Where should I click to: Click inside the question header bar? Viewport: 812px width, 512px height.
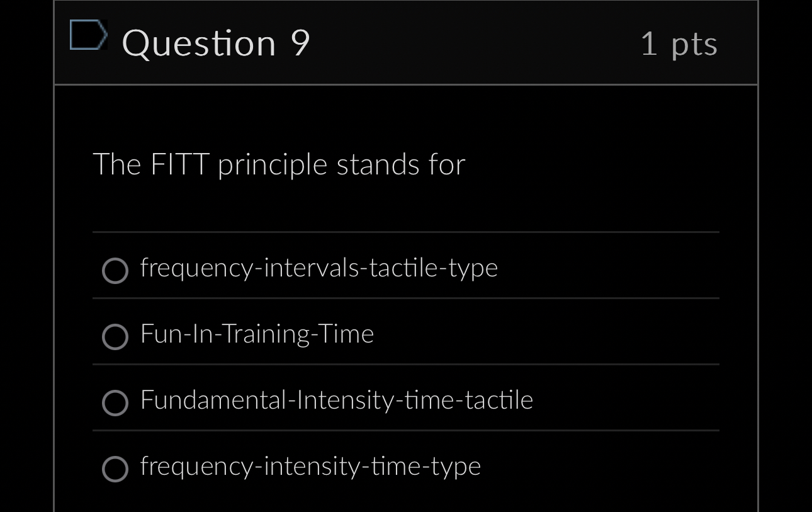(406, 42)
